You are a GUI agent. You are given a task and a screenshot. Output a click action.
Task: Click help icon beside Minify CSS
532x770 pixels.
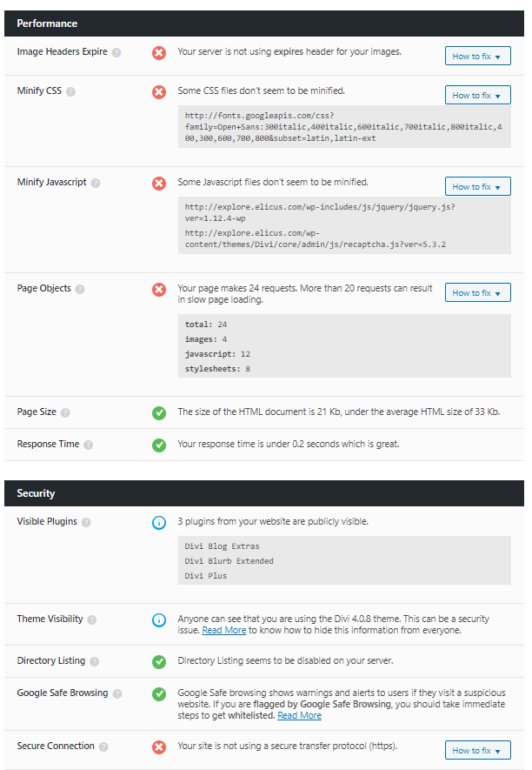tap(70, 92)
